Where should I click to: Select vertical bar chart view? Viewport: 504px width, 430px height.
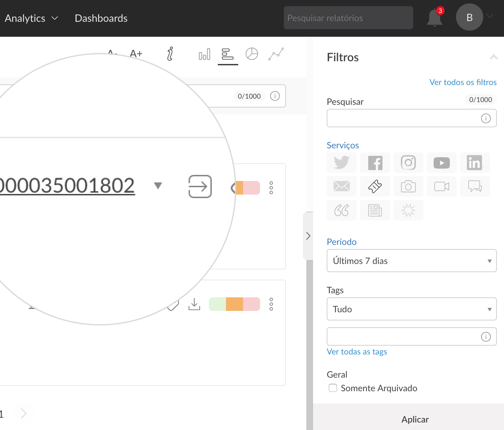click(204, 54)
